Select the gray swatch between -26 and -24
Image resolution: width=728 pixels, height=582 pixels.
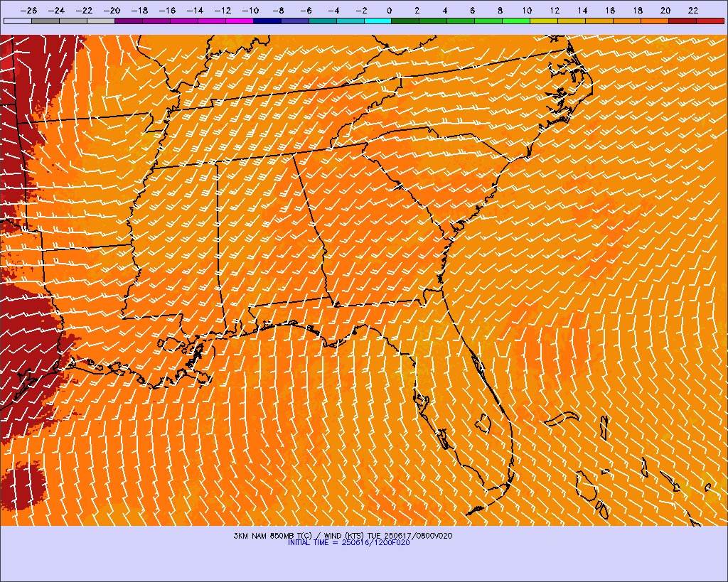point(45,21)
